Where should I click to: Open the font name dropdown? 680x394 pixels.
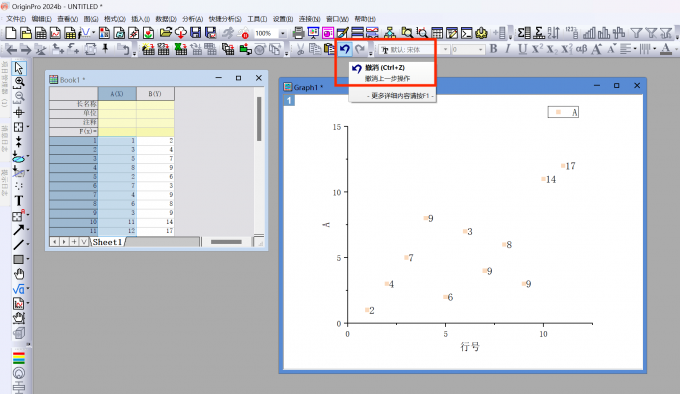point(445,50)
